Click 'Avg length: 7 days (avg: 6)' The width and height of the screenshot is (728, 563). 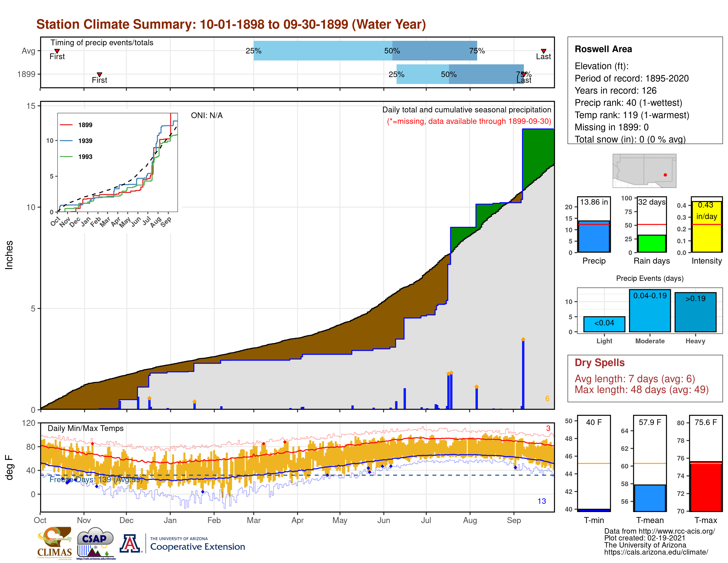tap(635, 379)
